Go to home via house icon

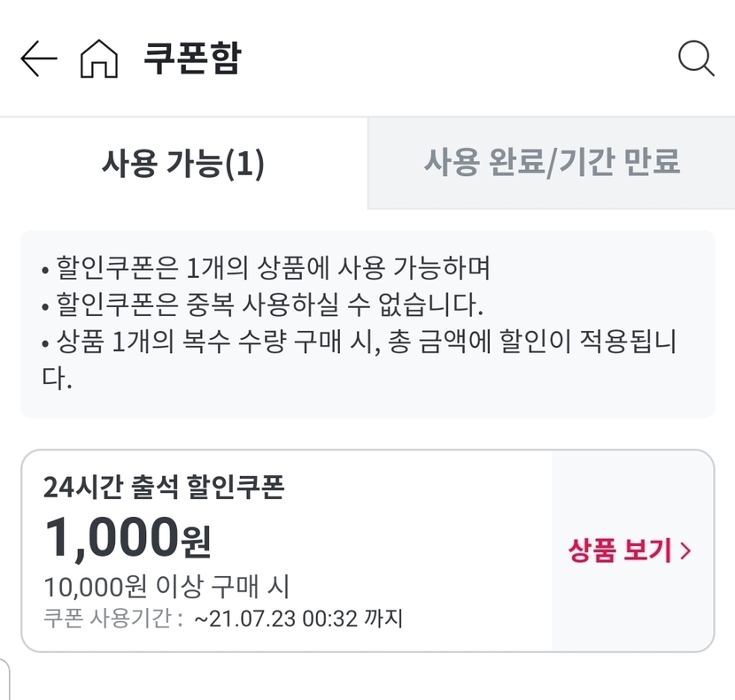point(98,59)
